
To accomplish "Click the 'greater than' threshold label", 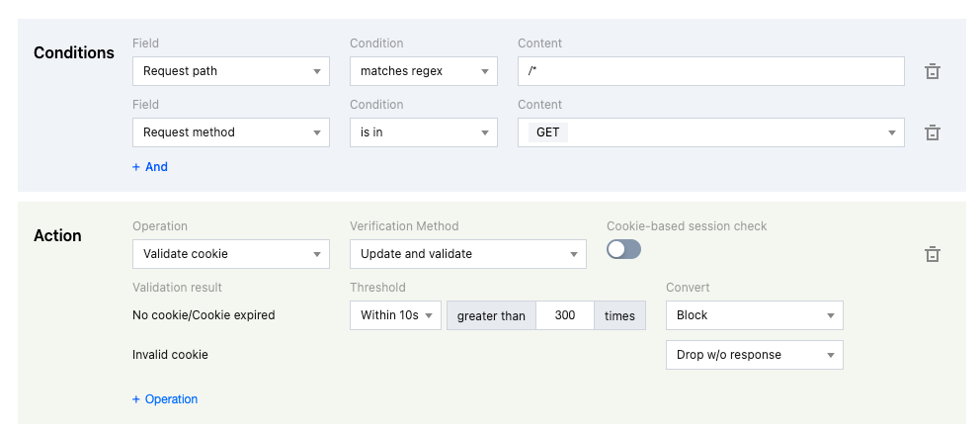I will (x=491, y=315).
